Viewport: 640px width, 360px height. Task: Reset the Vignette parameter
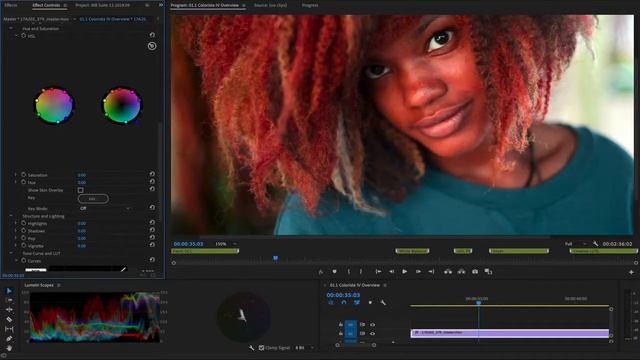[152, 245]
